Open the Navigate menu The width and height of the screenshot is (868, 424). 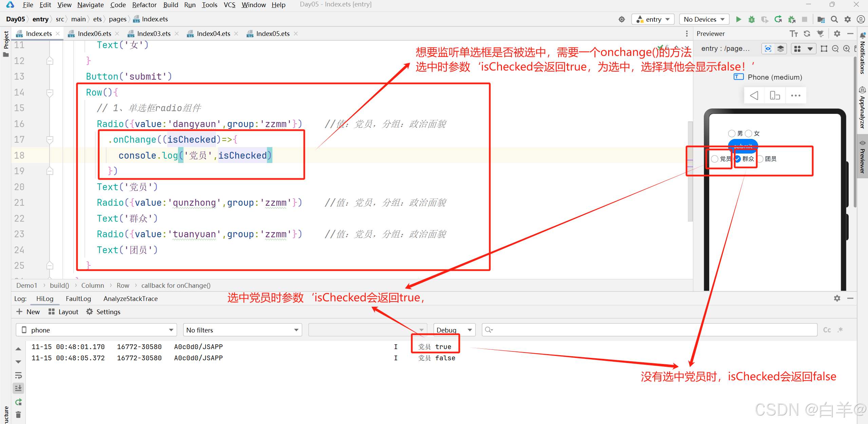pos(90,5)
